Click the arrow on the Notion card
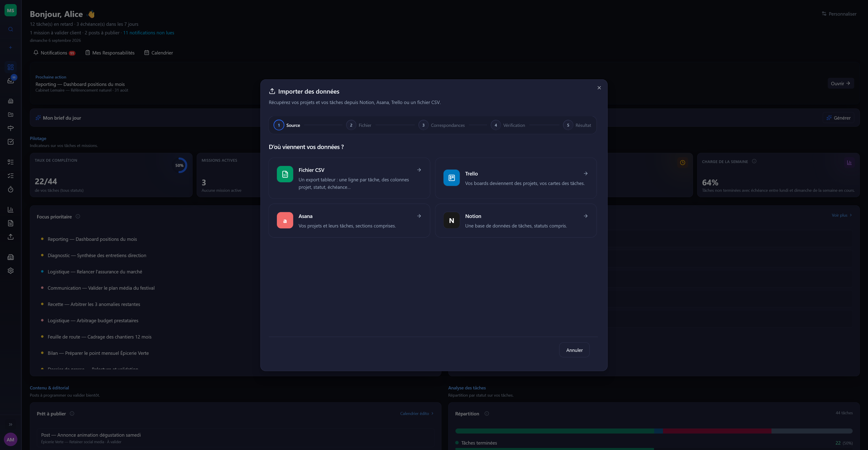The width and height of the screenshot is (868, 450). (x=586, y=216)
